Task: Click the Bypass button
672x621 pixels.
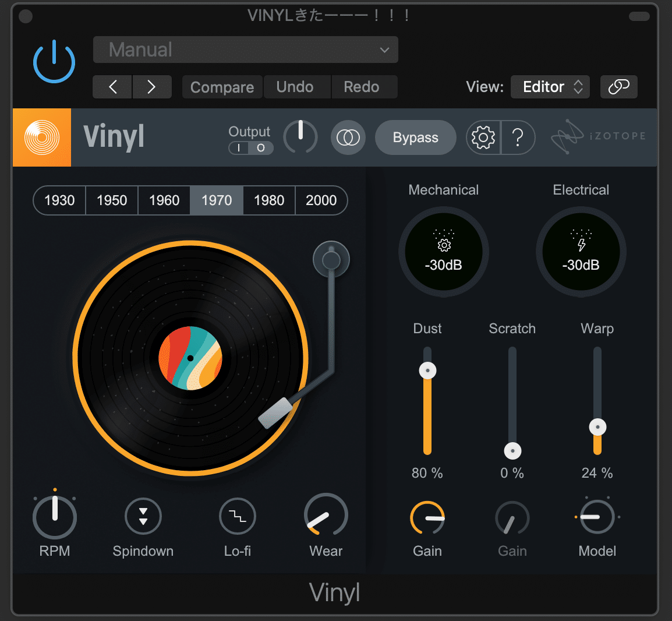Action: [415, 137]
